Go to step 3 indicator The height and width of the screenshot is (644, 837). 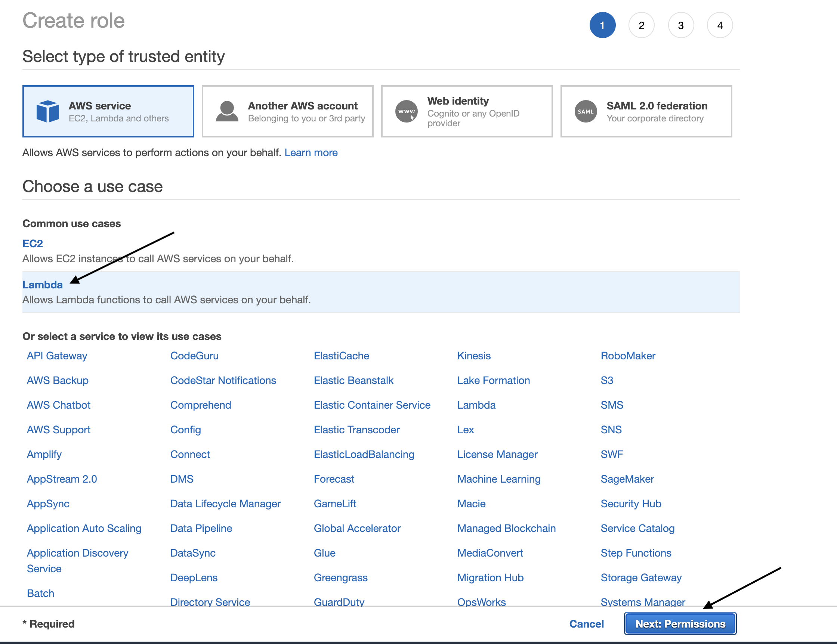[x=681, y=25]
